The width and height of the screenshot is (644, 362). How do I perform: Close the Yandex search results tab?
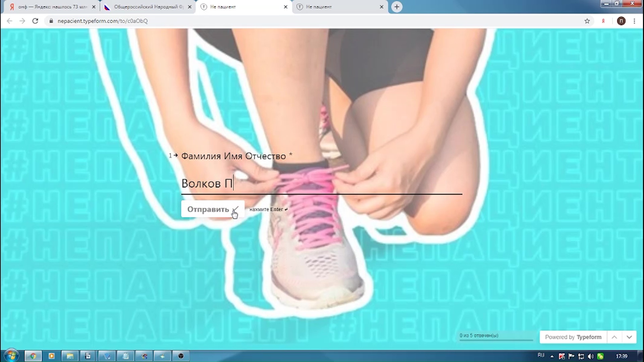point(94,7)
